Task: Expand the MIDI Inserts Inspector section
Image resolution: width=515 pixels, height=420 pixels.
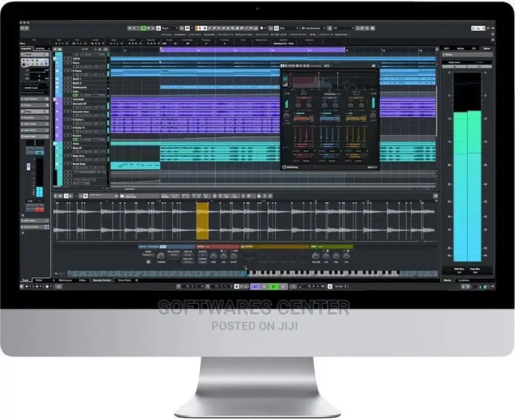Action: [x=35, y=220]
